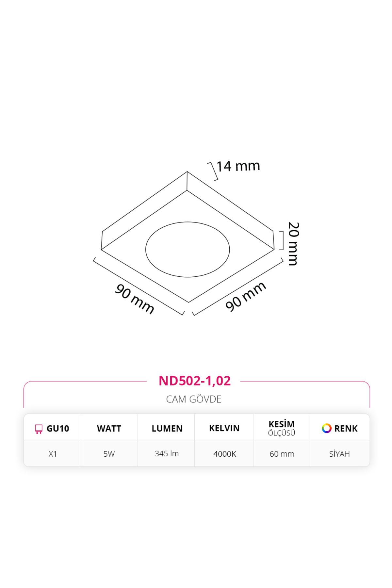Click the 4000K value cell

click(225, 454)
